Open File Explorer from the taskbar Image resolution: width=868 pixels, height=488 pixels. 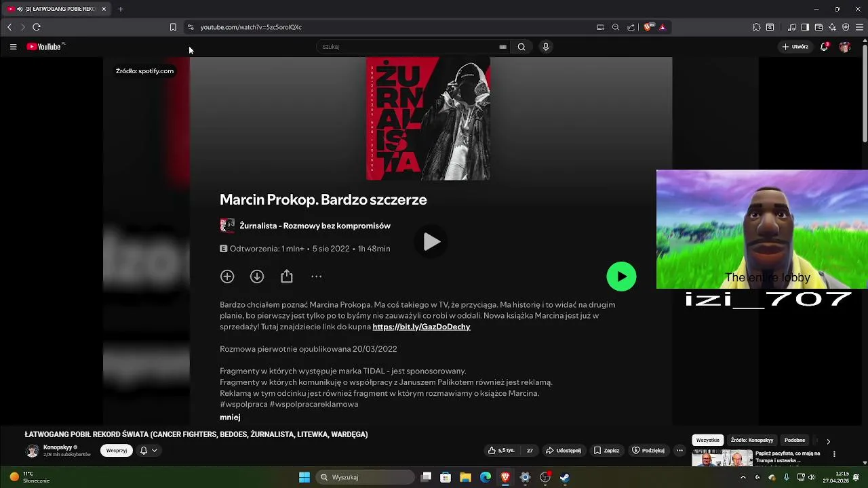466,477
